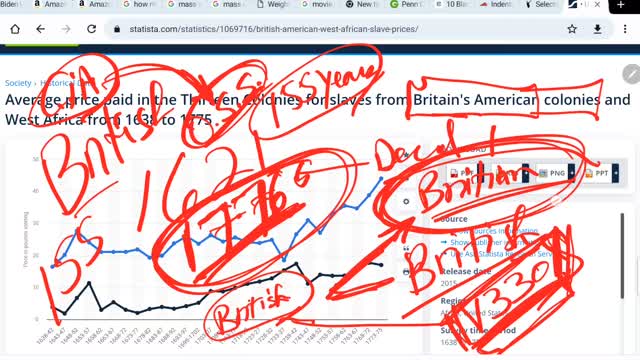Click the address bar URL field
Image resolution: width=640 pixels, height=360 pixels.
click(273, 29)
